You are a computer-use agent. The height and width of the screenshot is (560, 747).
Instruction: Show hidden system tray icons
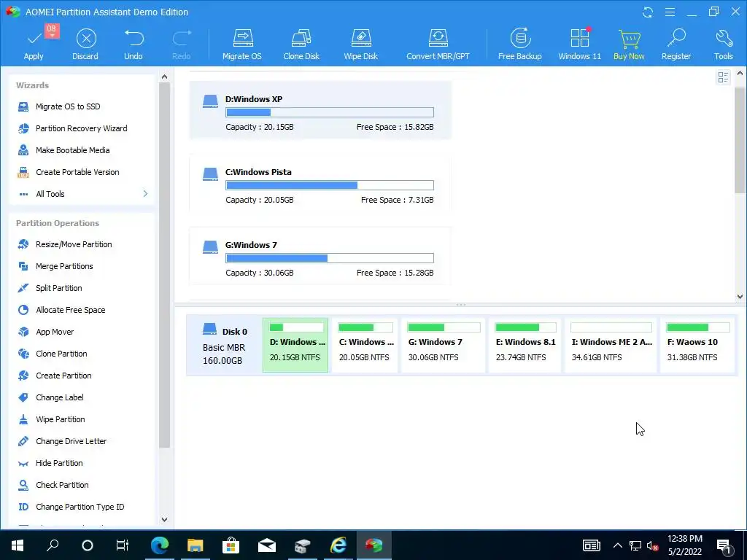tap(617, 545)
